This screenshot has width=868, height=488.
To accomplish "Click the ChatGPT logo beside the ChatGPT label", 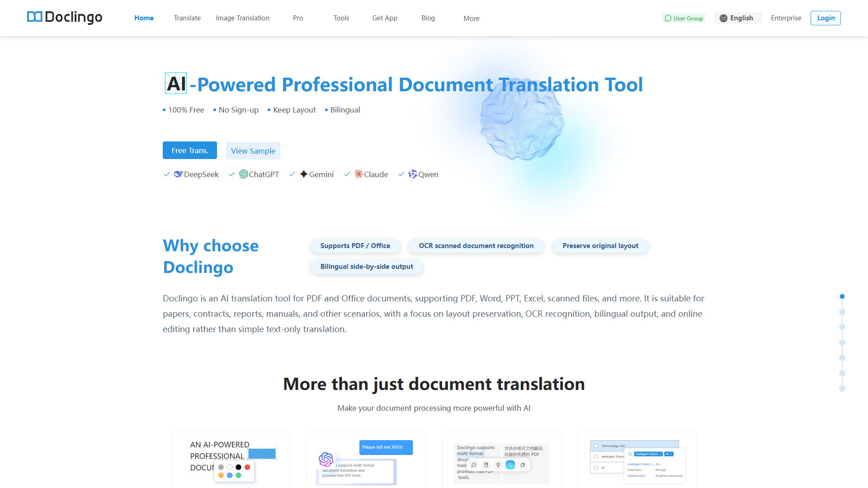I will (x=243, y=174).
